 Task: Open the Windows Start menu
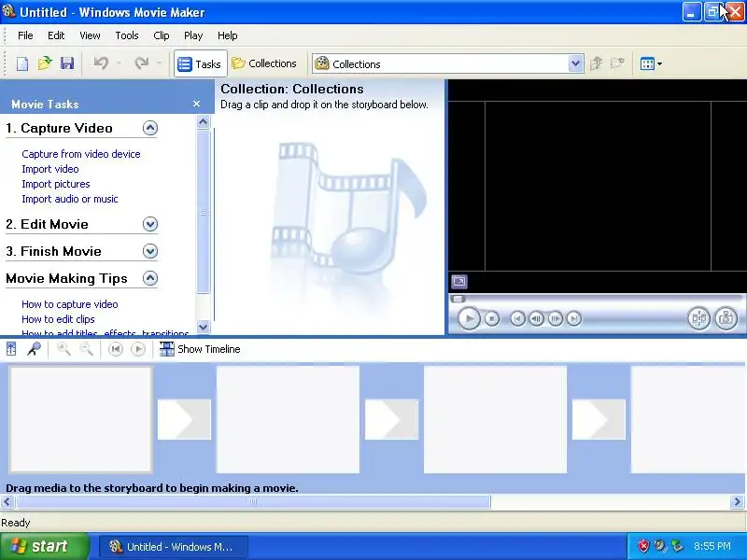click(45, 546)
